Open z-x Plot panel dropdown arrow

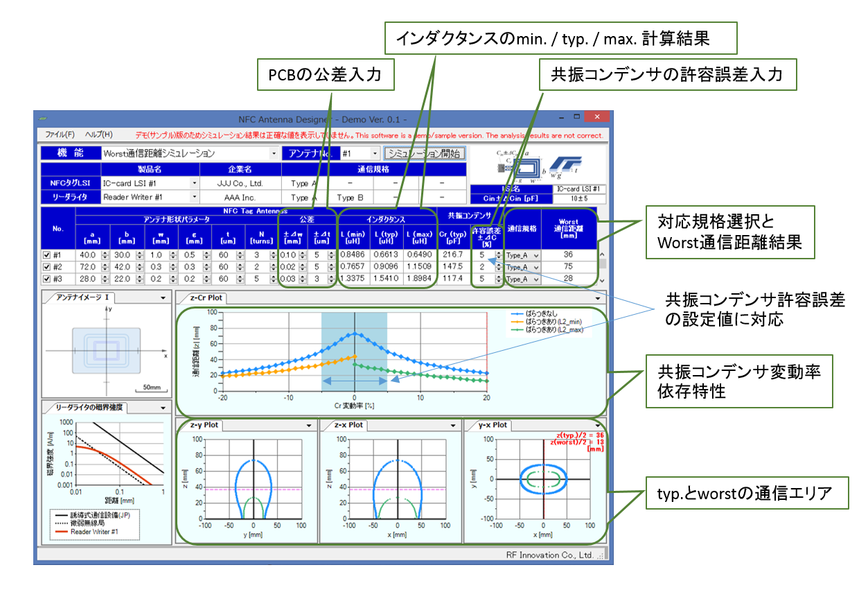453,425
